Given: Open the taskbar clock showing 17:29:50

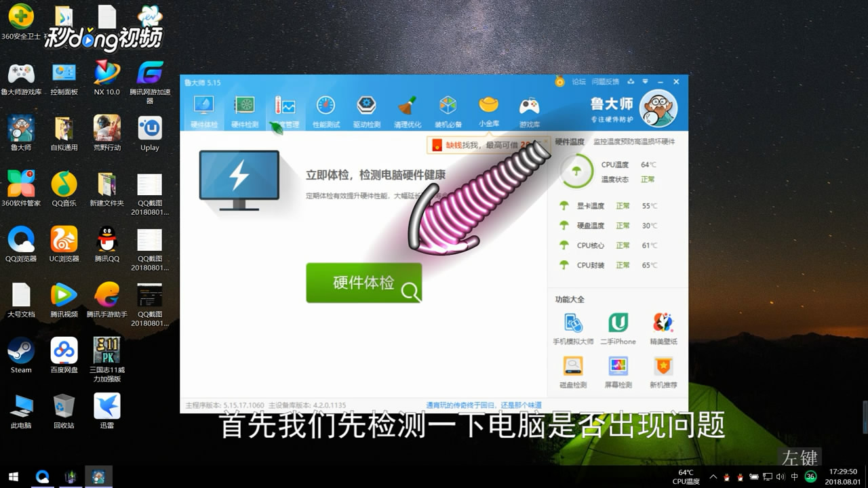Looking at the screenshot, I should 843,476.
